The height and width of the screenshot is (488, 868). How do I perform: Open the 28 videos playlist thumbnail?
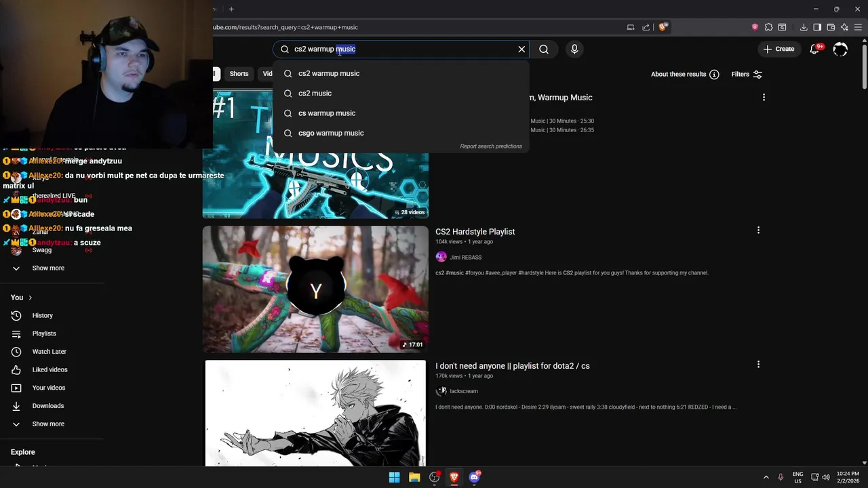click(x=315, y=155)
